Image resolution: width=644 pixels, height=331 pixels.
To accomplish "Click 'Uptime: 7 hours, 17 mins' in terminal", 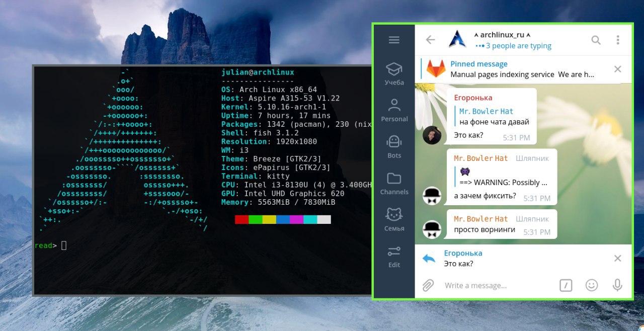I will (x=276, y=116).
